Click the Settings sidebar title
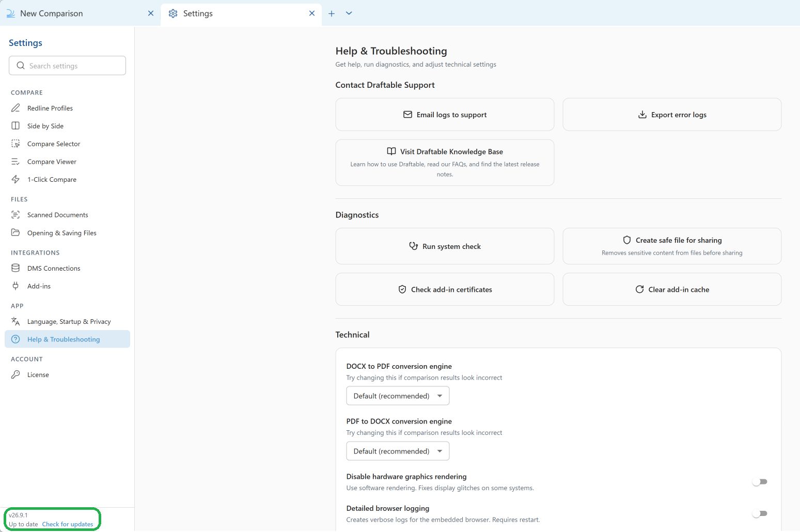The width and height of the screenshot is (800, 532). [25, 43]
